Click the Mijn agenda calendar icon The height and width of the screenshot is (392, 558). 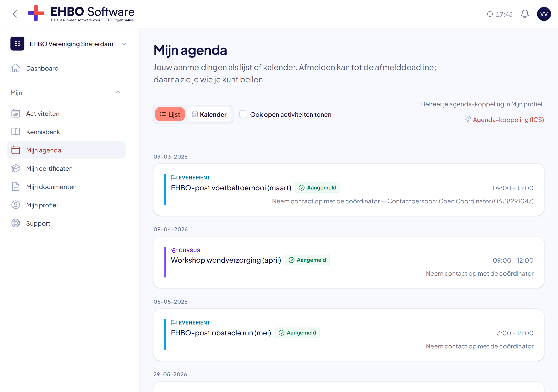point(15,150)
